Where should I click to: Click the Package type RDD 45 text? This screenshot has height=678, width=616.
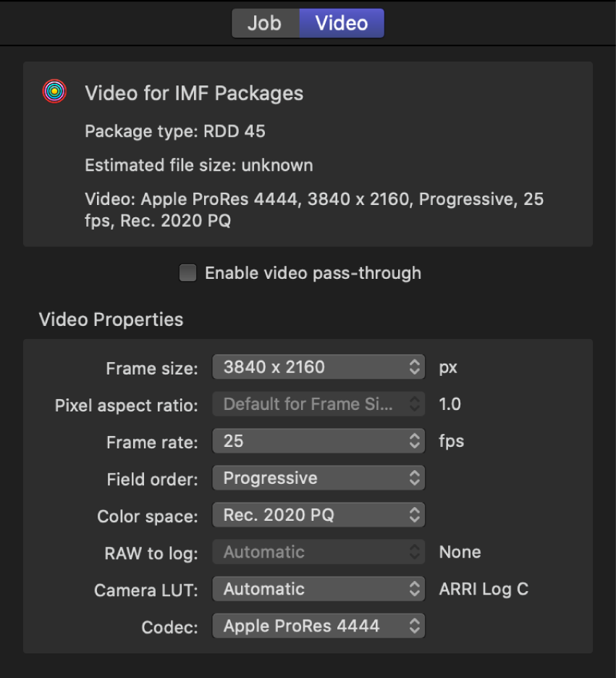tap(177, 131)
